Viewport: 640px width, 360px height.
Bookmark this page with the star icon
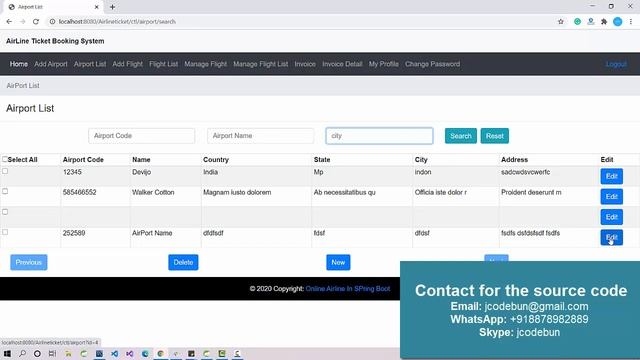561,22
